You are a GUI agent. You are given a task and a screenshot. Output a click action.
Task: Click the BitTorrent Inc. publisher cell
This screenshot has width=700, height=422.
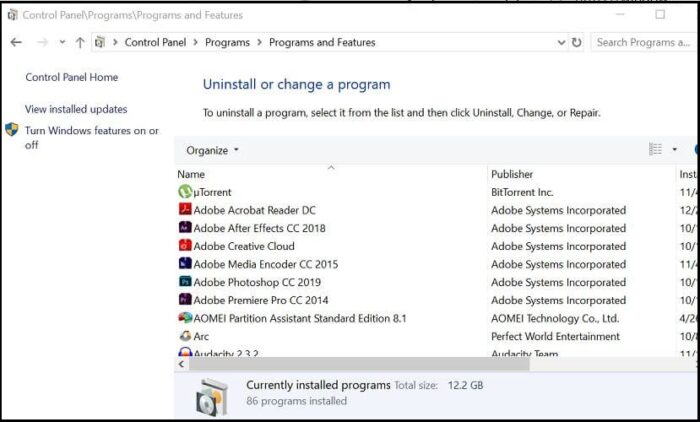coord(522,192)
